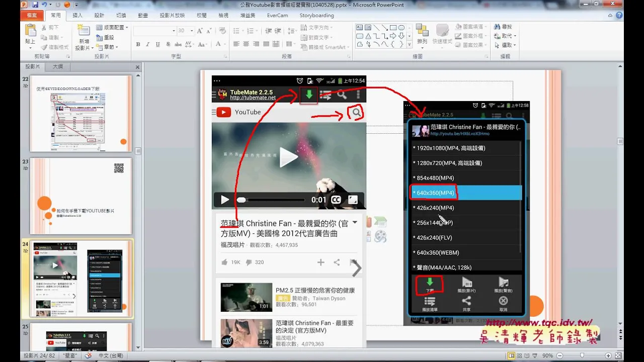The image size is (644, 362).
Task: Switch to Slide Sorter view in status bar
Action: (520, 355)
